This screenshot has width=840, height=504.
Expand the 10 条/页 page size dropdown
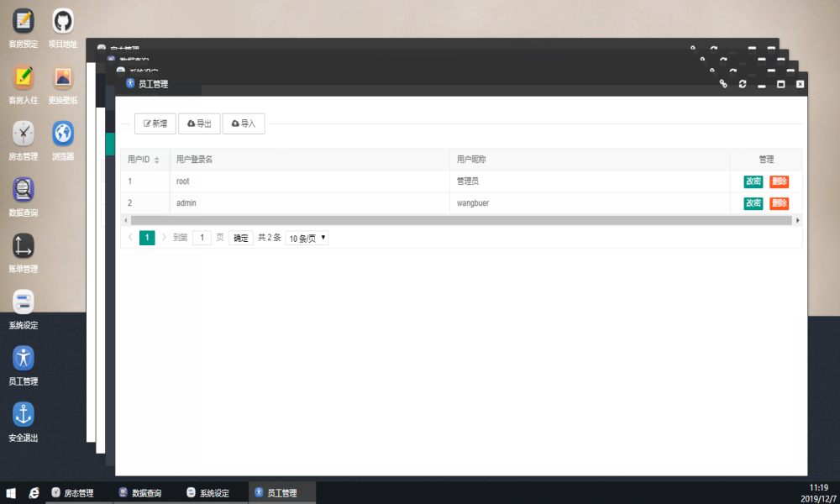[307, 239]
